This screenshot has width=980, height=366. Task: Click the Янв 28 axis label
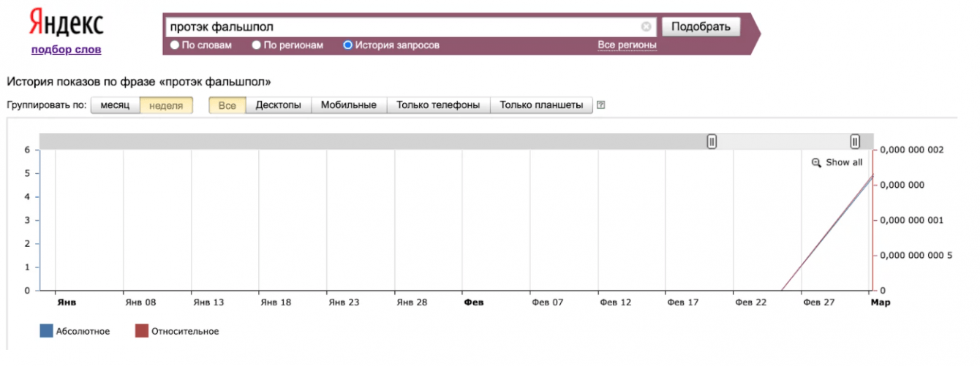(x=412, y=302)
